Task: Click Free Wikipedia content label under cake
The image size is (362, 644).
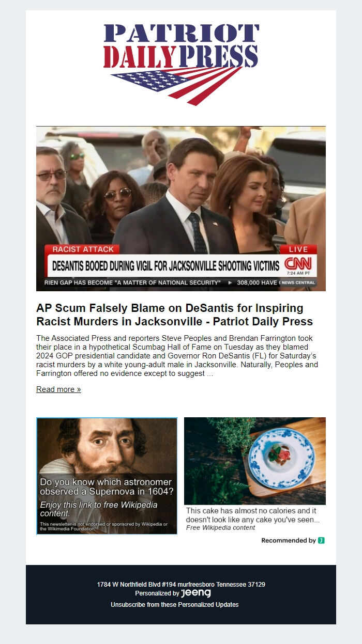Action: pyautogui.click(x=221, y=528)
